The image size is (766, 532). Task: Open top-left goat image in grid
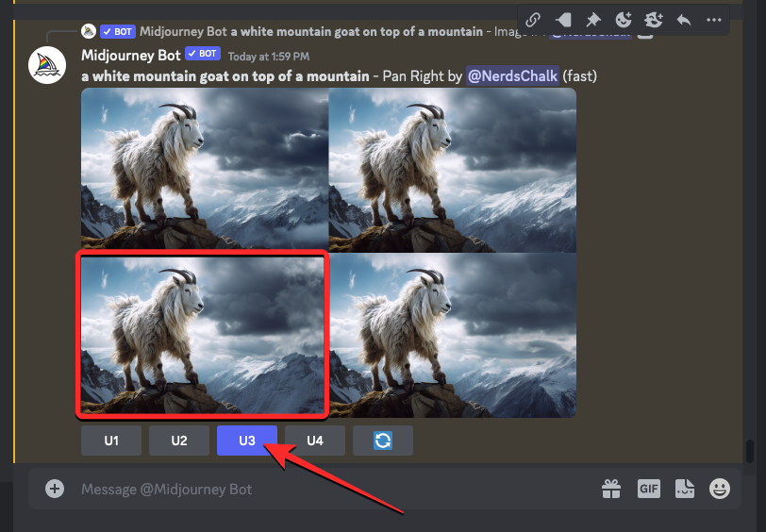pyautogui.click(x=205, y=170)
